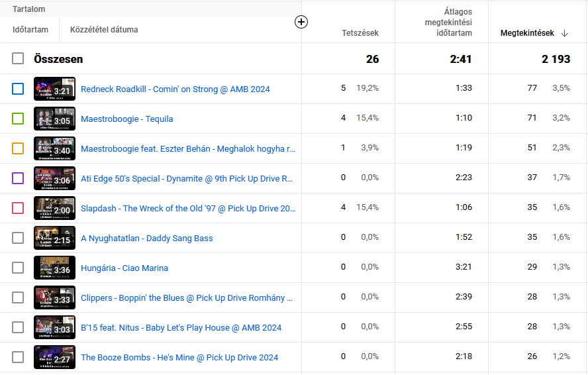Open Redneck Roadkill - Comin' on Strong link
Image resolution: width=588 pixels, height=375 pixels.
pos(175,89)
